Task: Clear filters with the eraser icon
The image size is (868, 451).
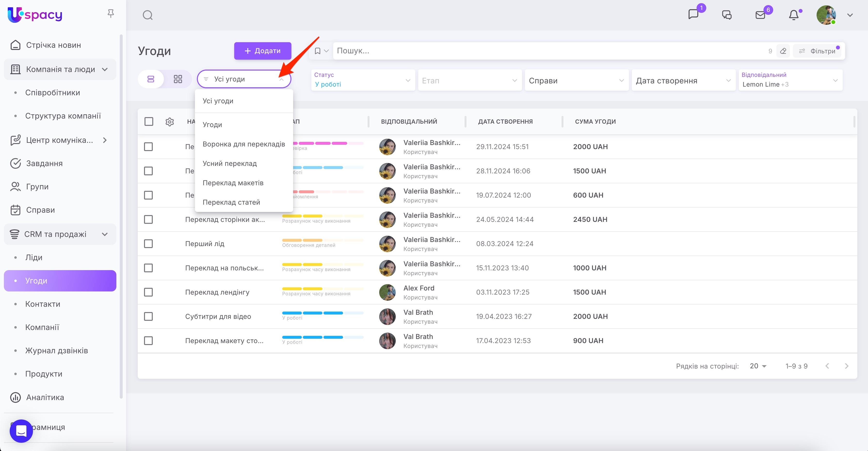Action: click(x=783, y=51)
